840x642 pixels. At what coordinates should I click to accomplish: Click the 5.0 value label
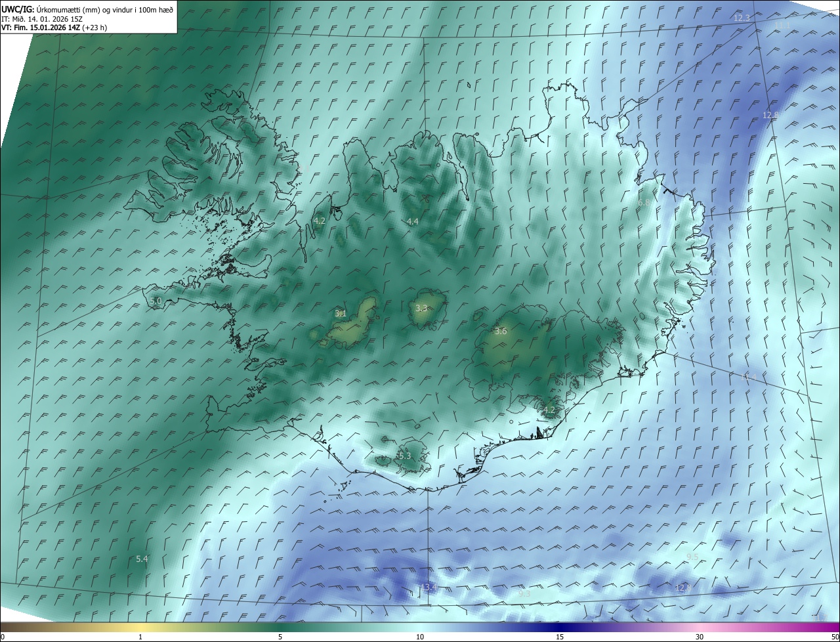tap(156, 301)
